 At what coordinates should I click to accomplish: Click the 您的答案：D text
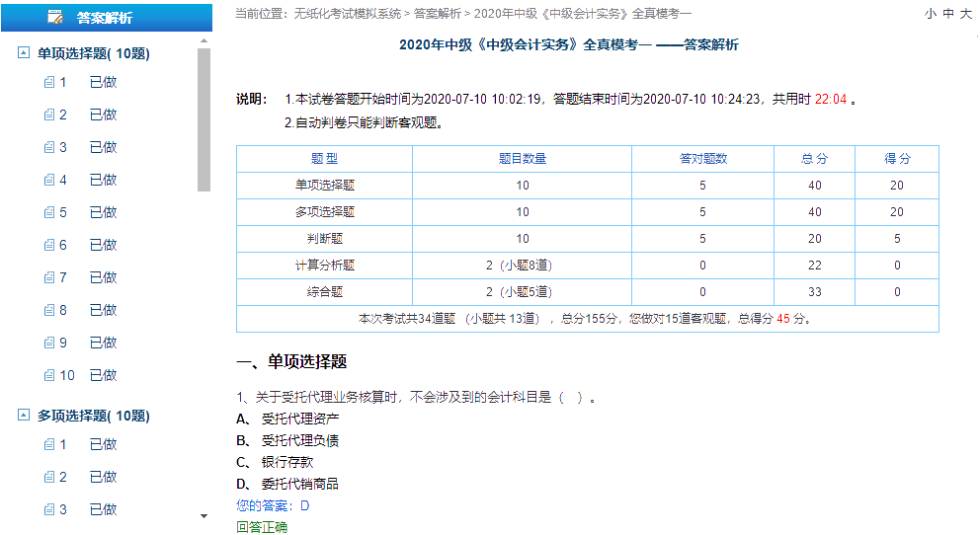coord(273,505)
